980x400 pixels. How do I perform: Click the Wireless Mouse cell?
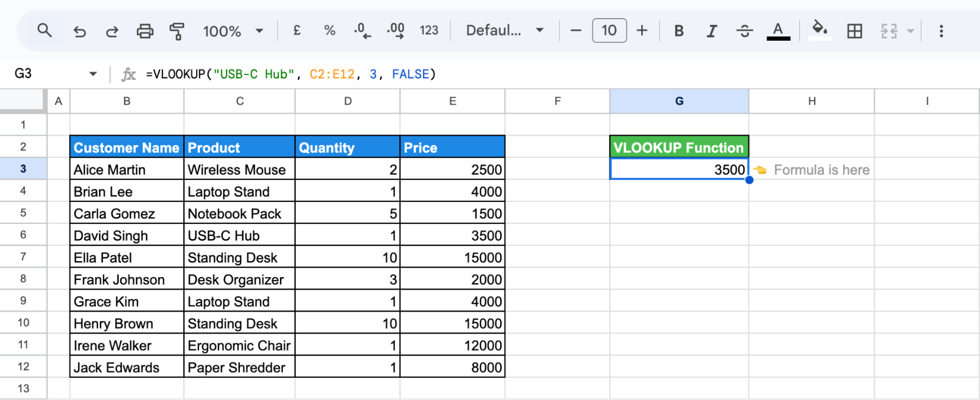click(x=240, y=170)
